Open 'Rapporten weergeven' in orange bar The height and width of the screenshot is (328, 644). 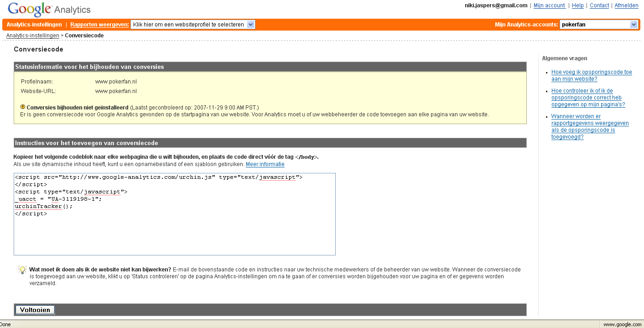coord(99,25)
